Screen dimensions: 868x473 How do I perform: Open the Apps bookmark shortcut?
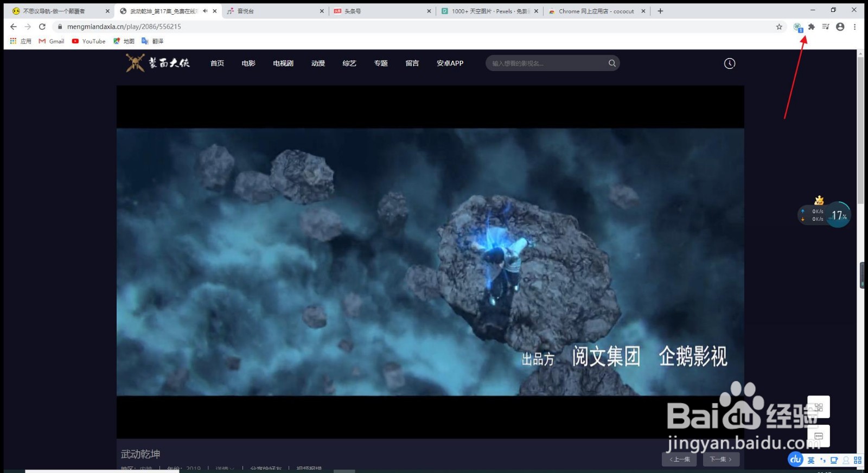(21, 41)
